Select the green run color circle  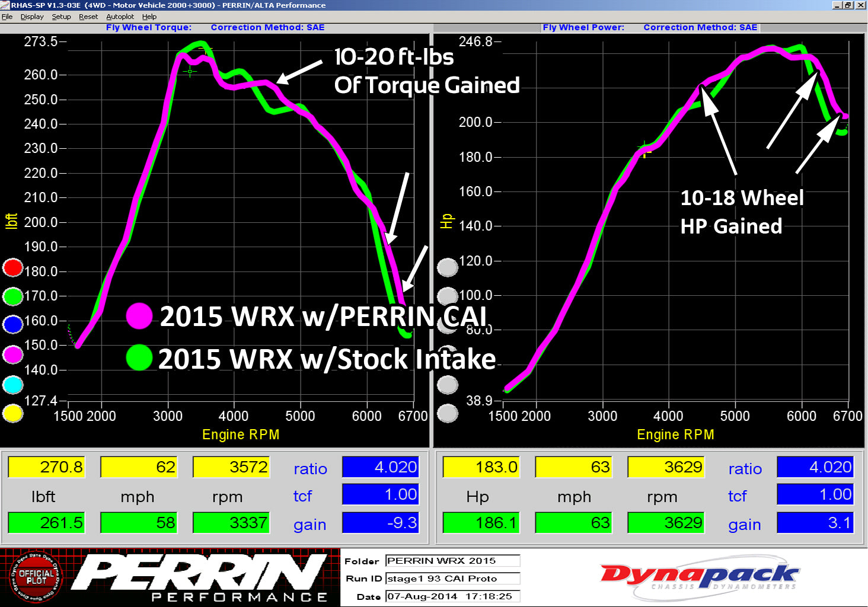coord(13,296)
